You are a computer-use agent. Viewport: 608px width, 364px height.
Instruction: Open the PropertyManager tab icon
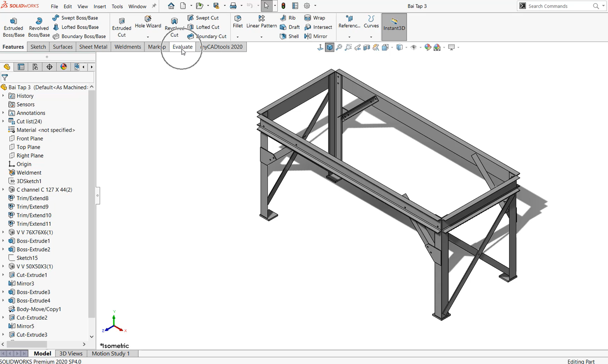coord(21,67)
